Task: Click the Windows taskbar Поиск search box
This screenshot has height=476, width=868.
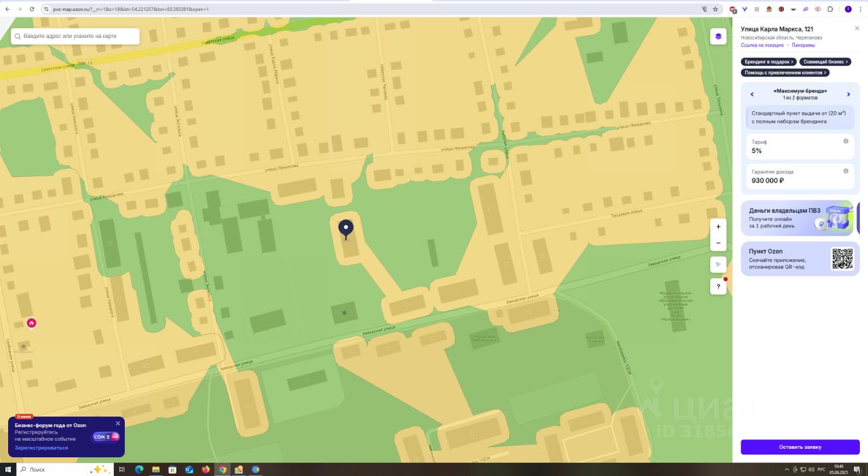Action: click(x=64, y=469)
